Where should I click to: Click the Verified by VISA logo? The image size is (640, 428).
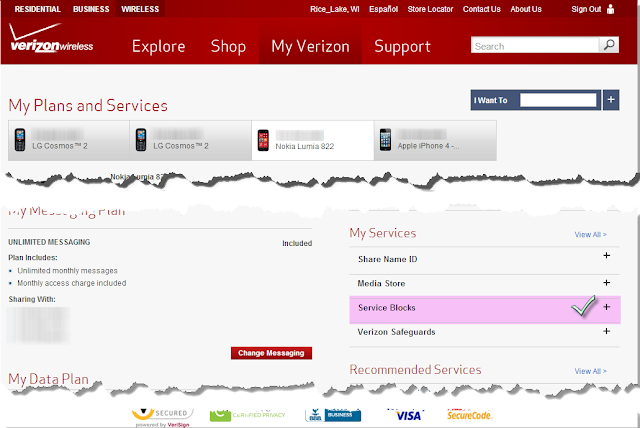(405, 415)
